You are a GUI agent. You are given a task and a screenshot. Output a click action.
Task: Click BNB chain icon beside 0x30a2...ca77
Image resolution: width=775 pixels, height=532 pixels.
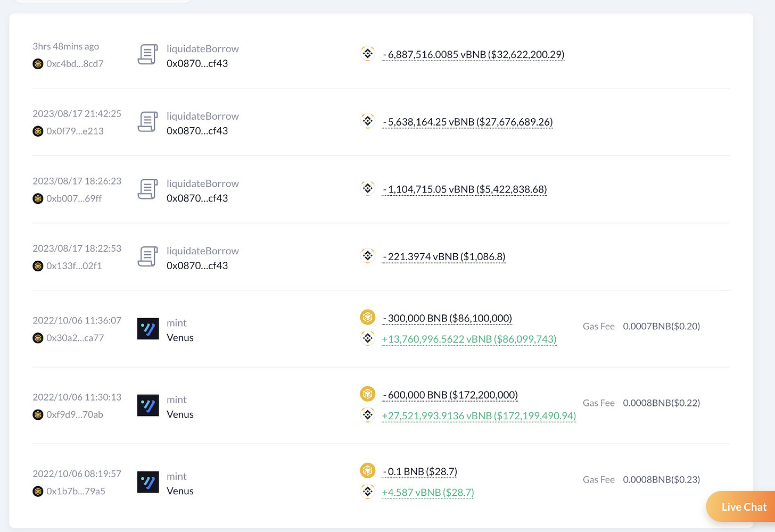point(38,338)
